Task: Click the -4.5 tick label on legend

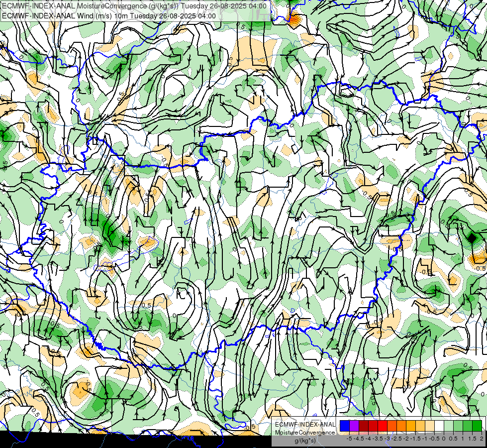Action: [x=359, y=439]
